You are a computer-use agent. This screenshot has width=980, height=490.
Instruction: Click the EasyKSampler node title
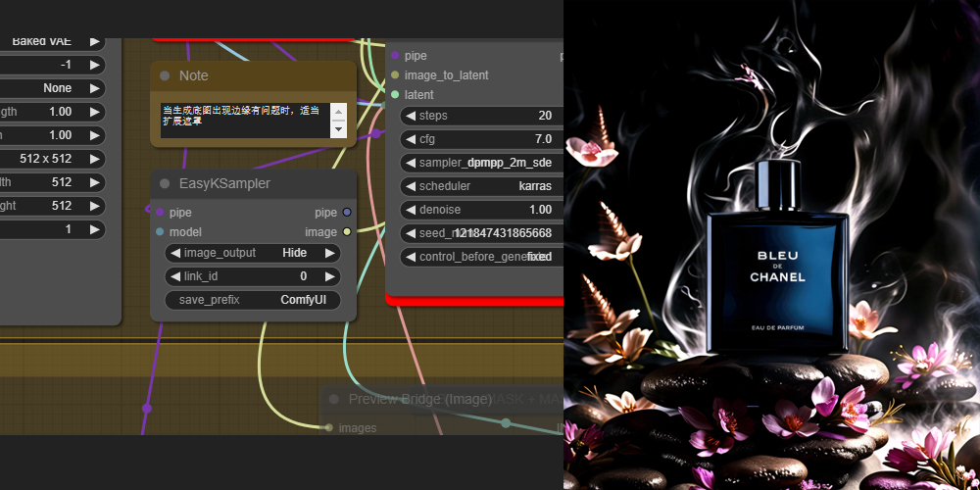tap(225, 184)
